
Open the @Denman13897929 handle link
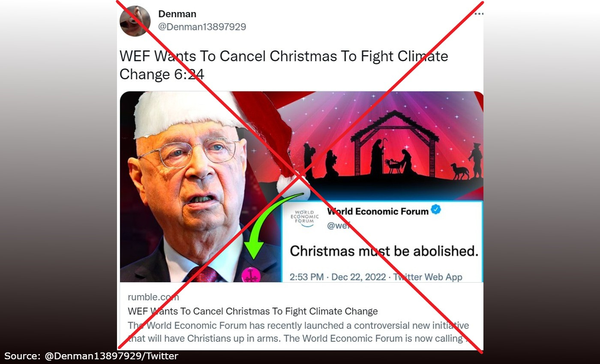click(202, 27)
